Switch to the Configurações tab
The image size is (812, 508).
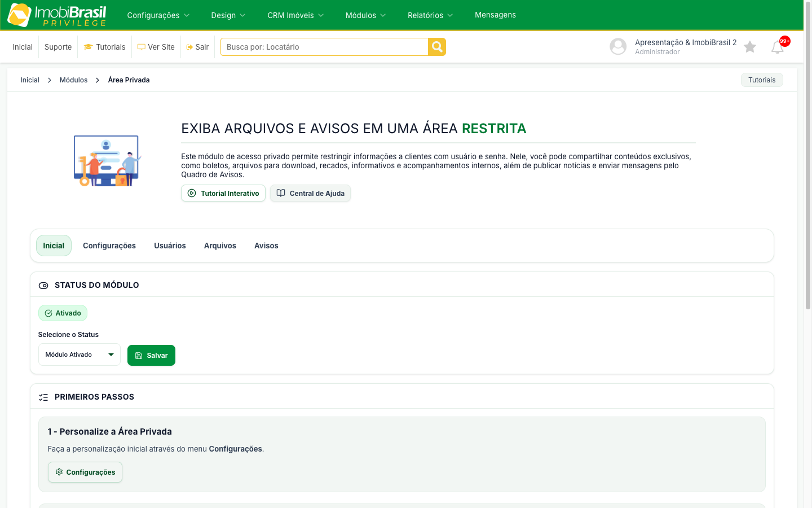(109, 246)
